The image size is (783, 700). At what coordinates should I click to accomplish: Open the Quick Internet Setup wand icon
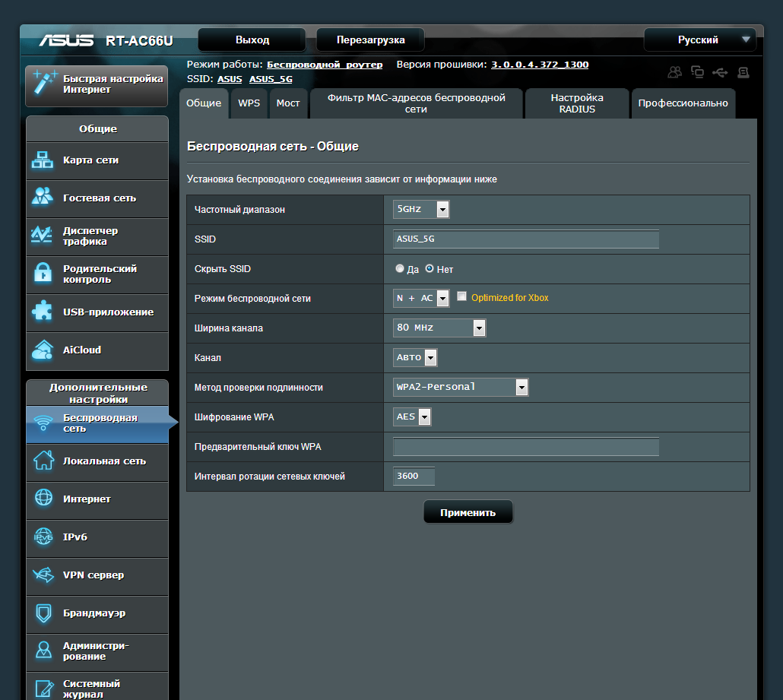coord(44,84)
